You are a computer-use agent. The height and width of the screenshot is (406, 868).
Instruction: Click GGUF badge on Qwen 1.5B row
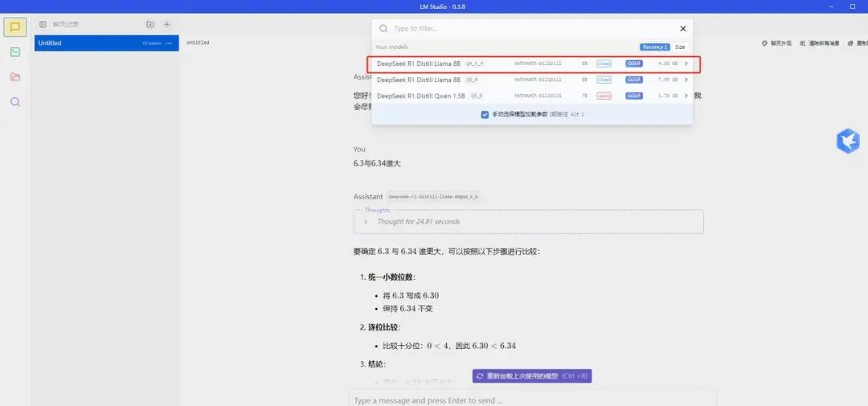pos(634,96)
